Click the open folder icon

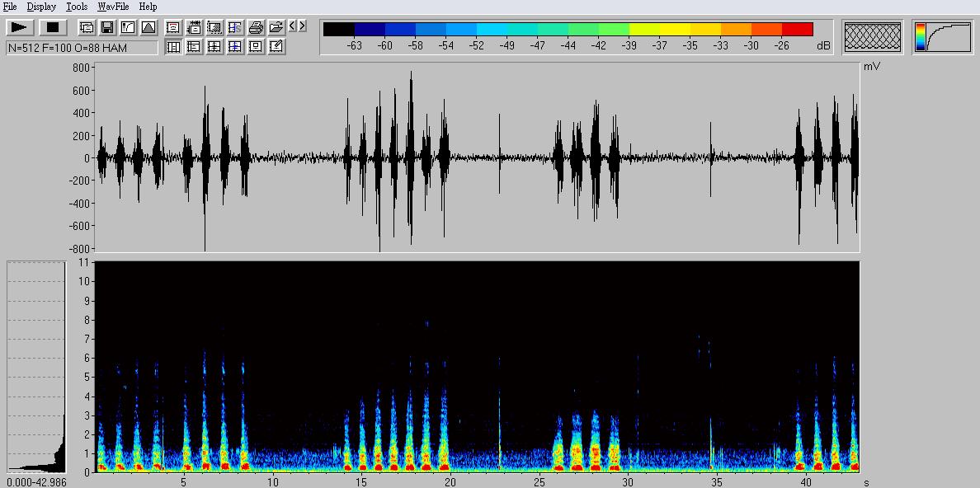276,27
